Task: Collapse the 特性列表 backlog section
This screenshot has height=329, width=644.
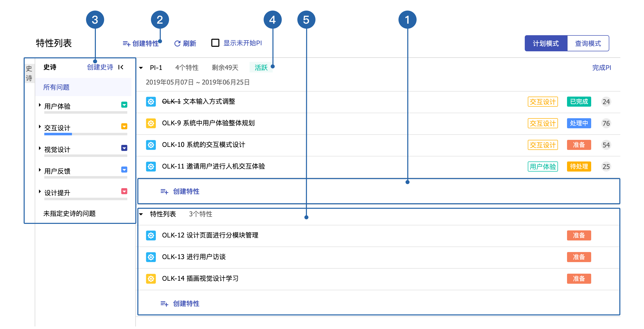Action: click(x=141, y=214)
